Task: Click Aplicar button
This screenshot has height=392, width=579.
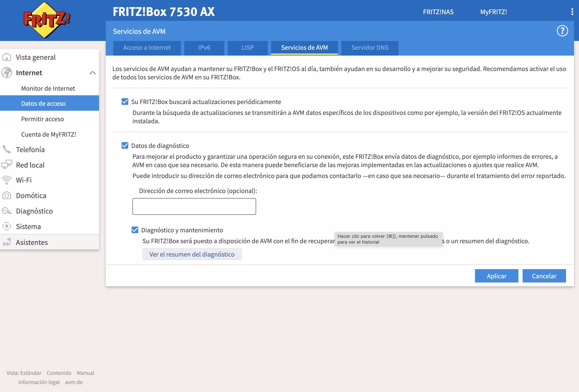Action: [x=496, y=276]
